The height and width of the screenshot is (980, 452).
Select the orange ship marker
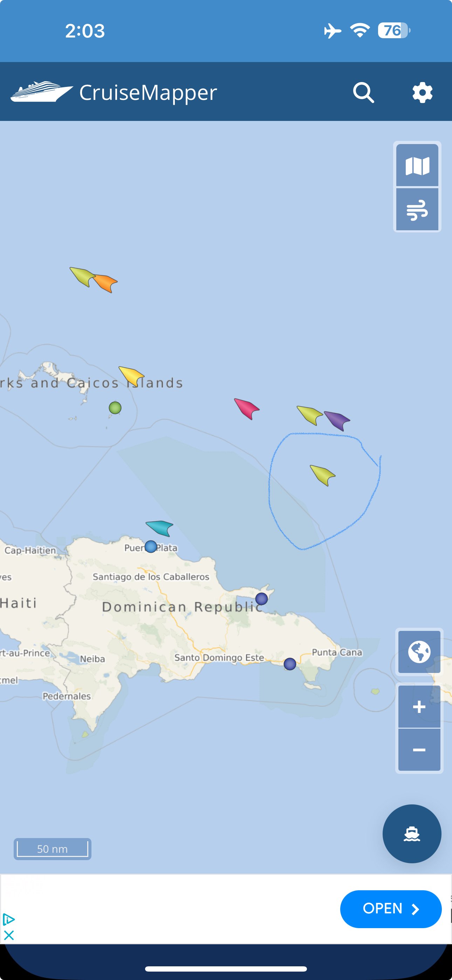pyautogui.click(x=105, y=283)
